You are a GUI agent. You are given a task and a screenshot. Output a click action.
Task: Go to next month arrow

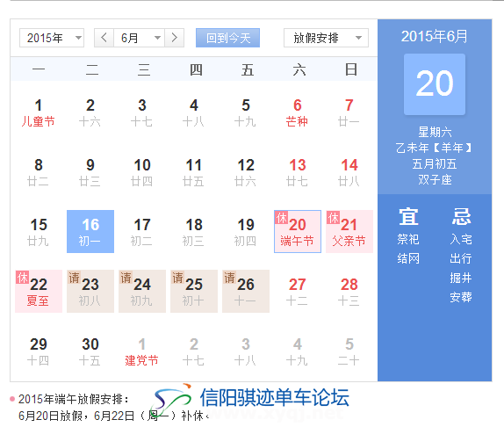(174, 38)
